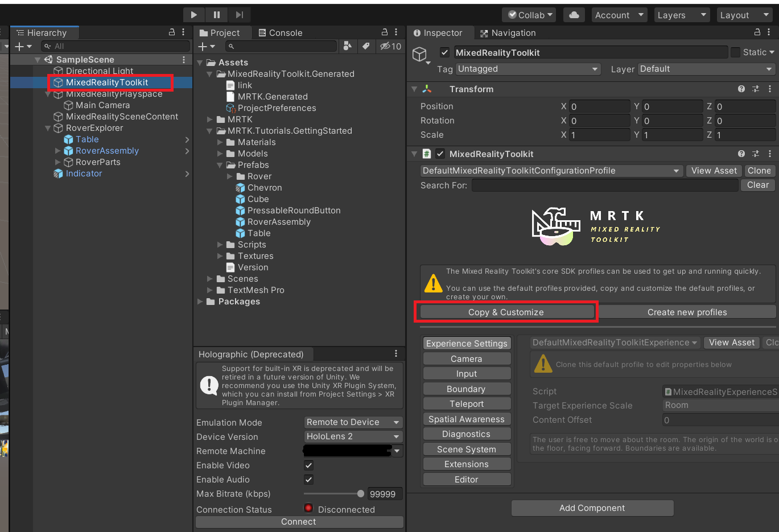
Task: Toggle the MixedRealityToolkit script enabled checkbox
Action: coord(440,154)
